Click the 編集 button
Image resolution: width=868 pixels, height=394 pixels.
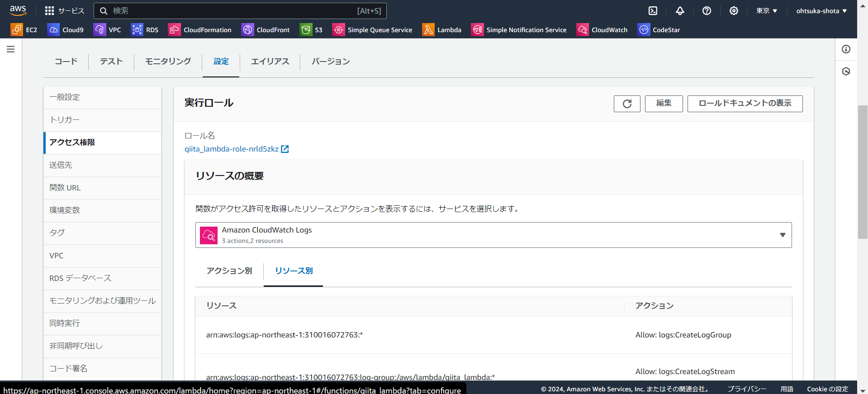point(664,104)
